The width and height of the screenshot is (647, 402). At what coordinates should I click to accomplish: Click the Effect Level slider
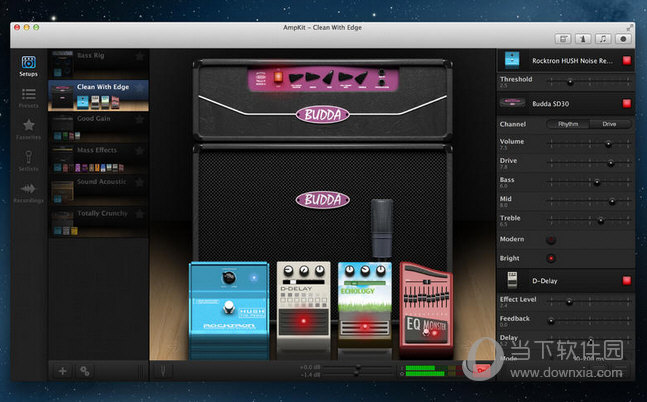tap(589, 302)
